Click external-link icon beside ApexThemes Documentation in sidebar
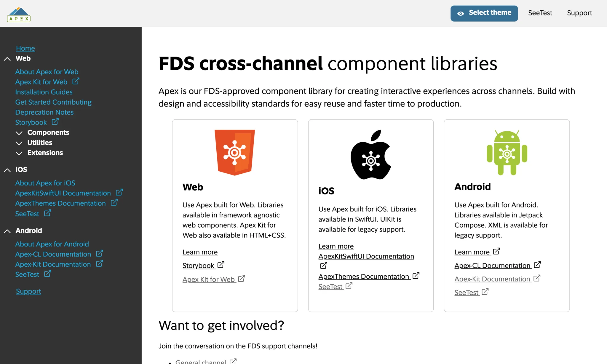Image resolution: width=607 pixels, height=364 pixels. (x=114, y=202)
